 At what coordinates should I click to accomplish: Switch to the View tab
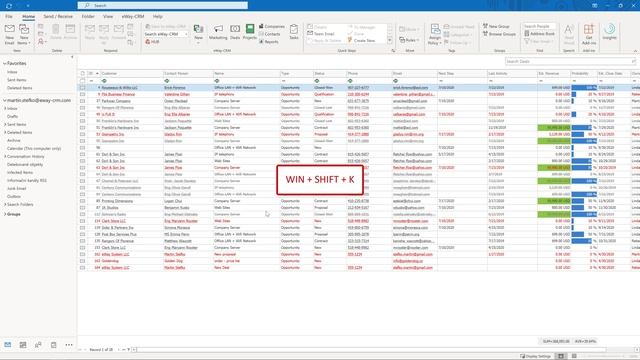[108, 16]
